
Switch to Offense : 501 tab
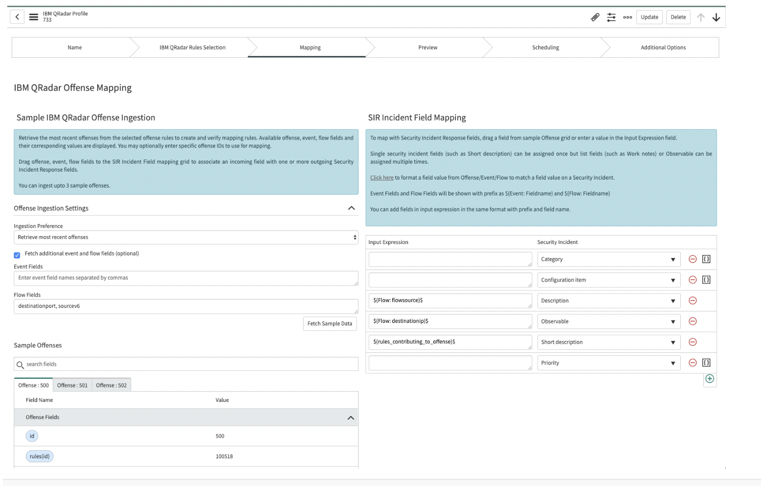pyautogui.click(x=72, y=385)
